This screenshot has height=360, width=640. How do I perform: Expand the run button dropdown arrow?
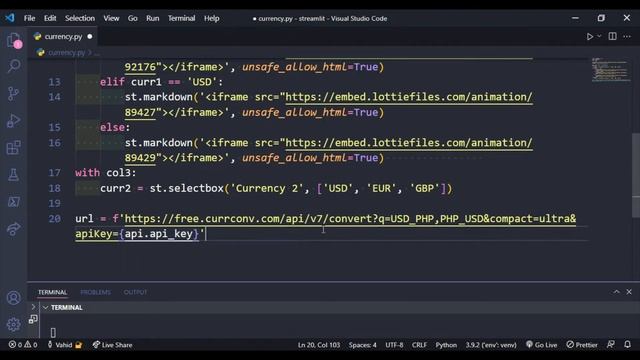coord(599,36)
